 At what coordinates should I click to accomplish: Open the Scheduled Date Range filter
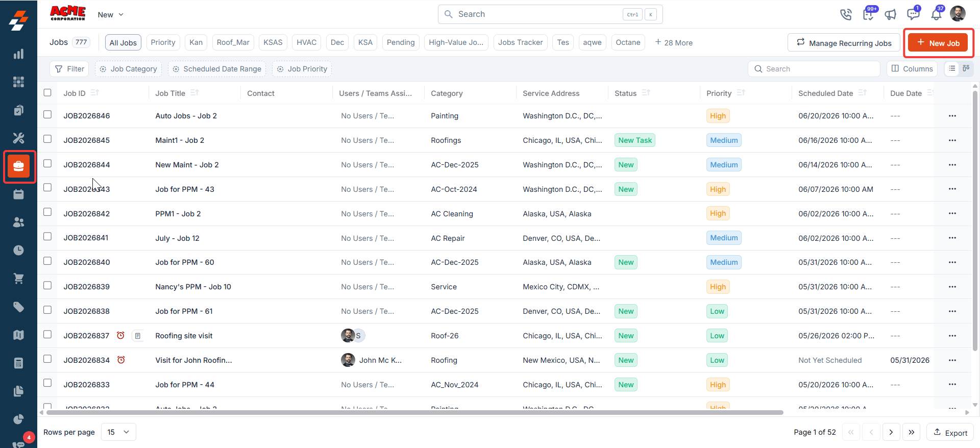click(217, 69)
